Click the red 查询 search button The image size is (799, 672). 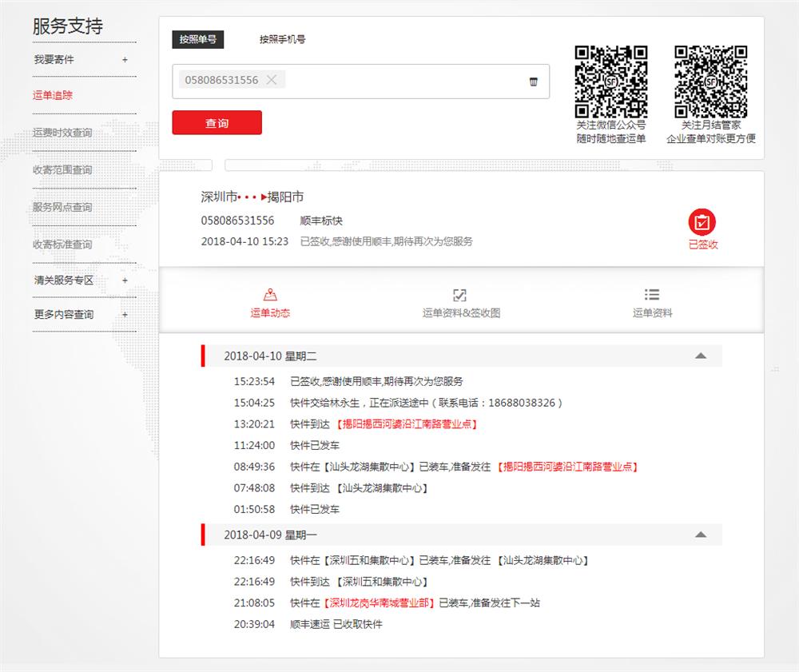[217, 123]
